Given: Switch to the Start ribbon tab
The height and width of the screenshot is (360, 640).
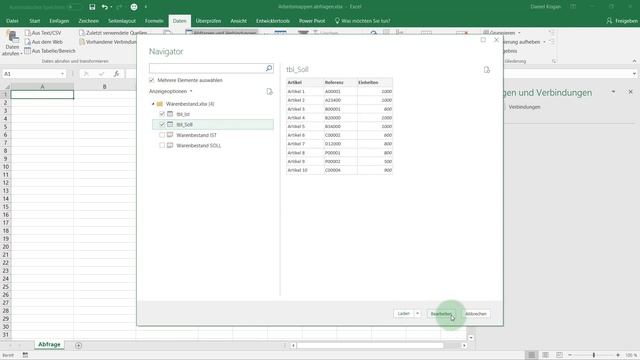Looking at the screenshot, I should pyautogui.click(x=35, y=21).
